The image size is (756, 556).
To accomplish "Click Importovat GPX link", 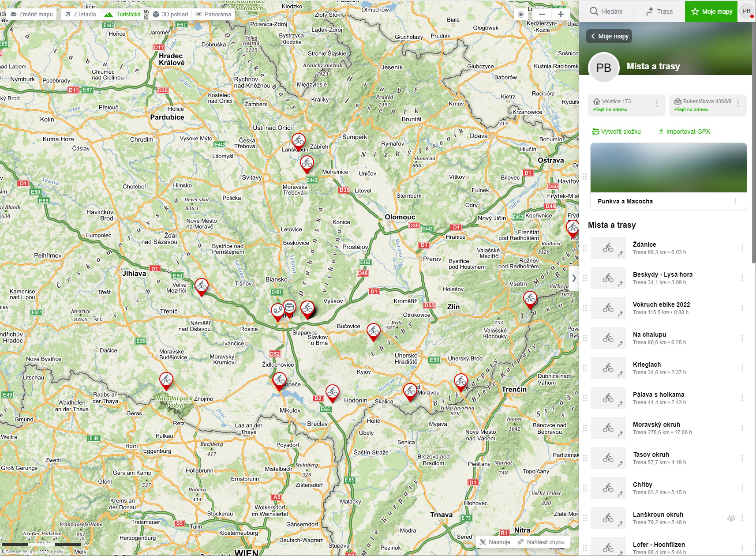I will (x=684, y=131).
